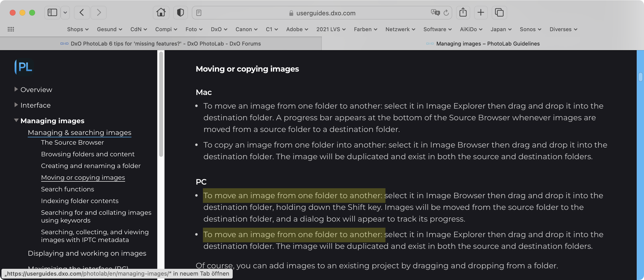644x280 pixels.
Task: Click the home page icon
Action: 161,12
